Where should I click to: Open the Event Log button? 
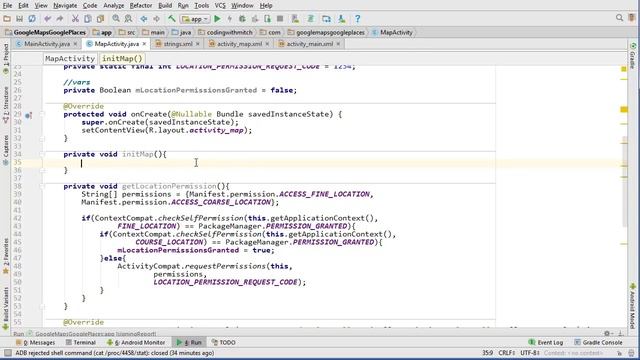click(546, 342)
